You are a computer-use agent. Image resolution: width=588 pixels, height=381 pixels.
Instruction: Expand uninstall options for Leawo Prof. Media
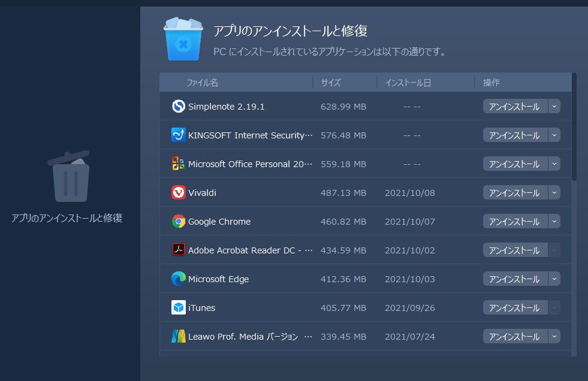pyautogui.click(x=554, y=337)
